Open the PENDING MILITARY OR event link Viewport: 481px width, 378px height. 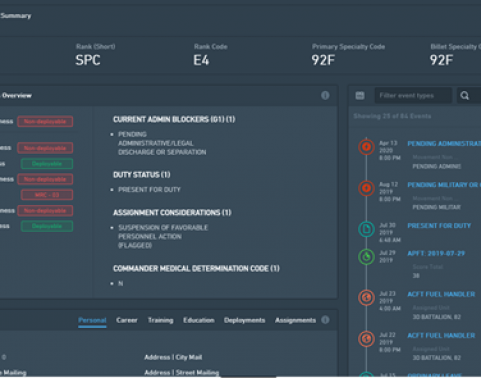pos(444,185)
